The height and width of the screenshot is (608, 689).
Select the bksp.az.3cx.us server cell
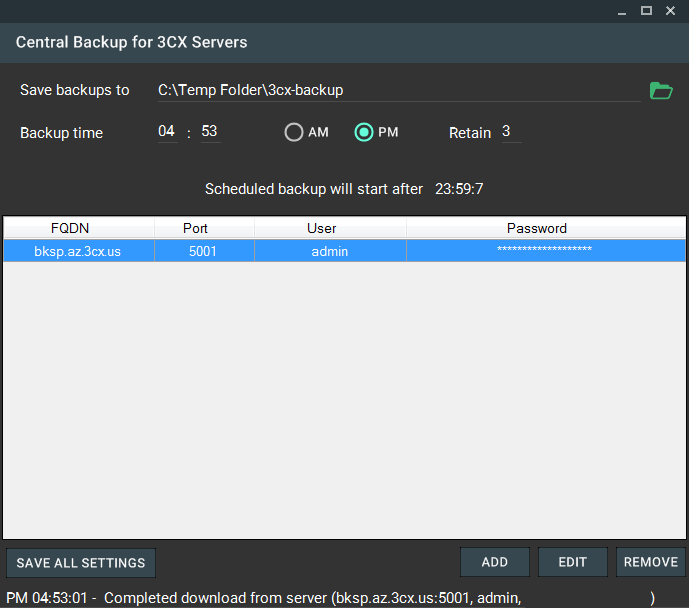79,251
